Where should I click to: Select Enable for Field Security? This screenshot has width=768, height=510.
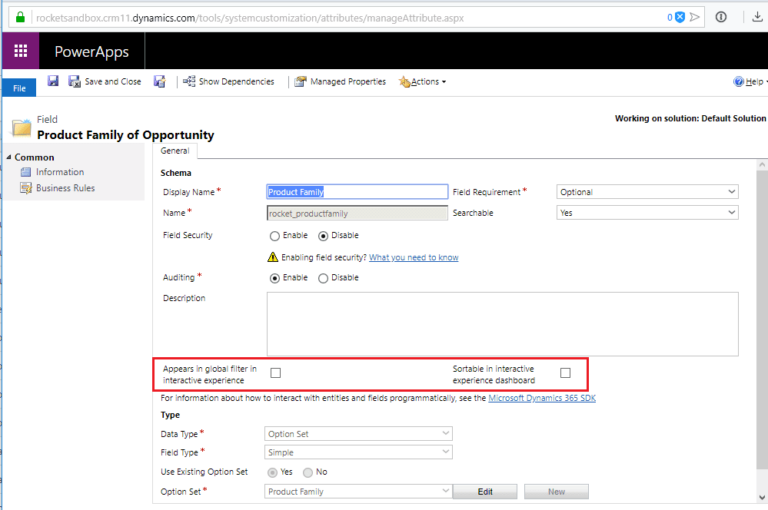(275, 236)
